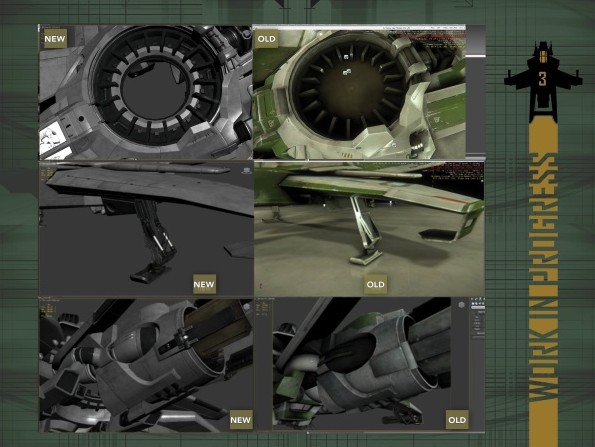595x447 pixels.
Task: Click the ViewCube in the old thruster viewport
Action: 461,304
